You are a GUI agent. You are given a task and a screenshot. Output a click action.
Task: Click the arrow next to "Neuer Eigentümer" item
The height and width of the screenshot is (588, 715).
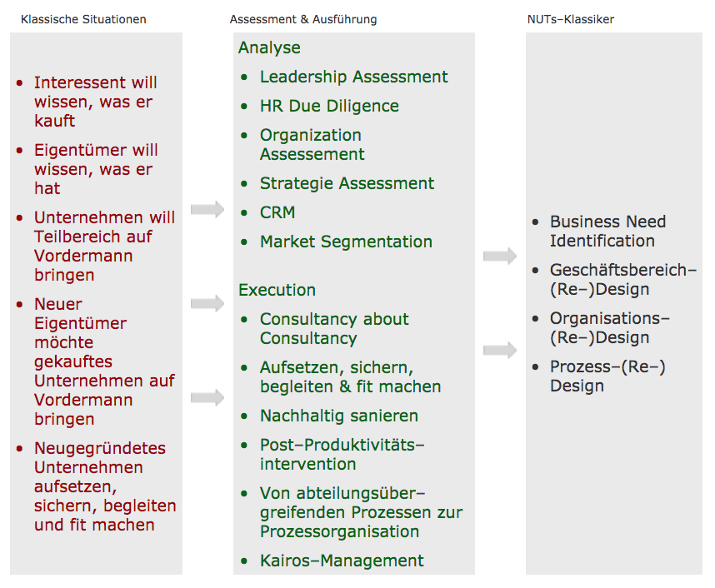pos(207,303)
